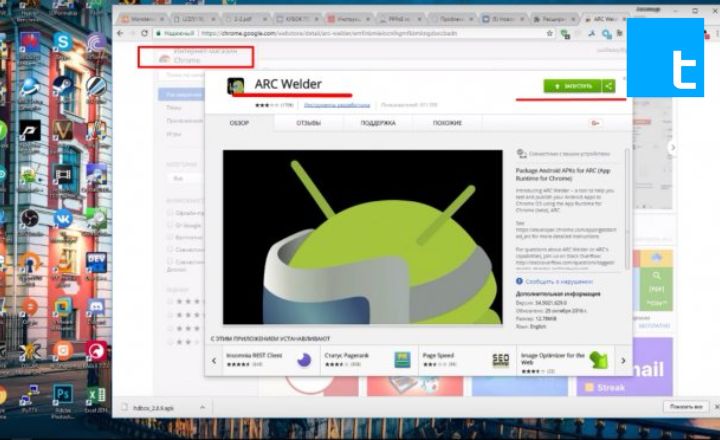The width and height of the screenshot is (720, 440).
Task: Toggle the second feature filter checkbox
Action: point(169,225)
